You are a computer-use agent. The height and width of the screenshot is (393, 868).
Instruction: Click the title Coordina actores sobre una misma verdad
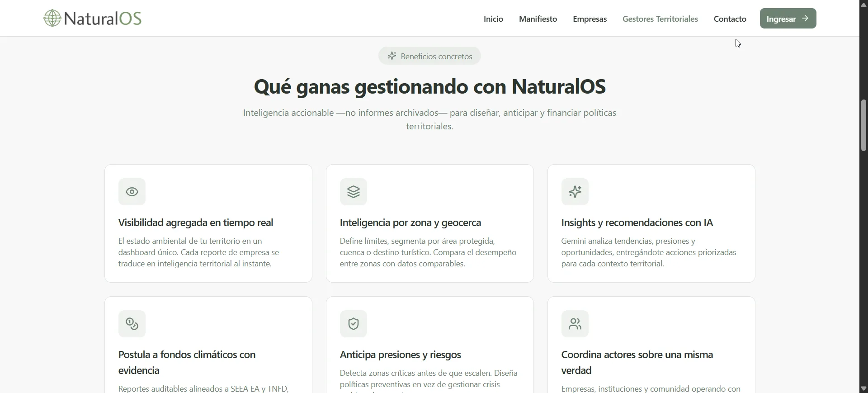click(637, 363)
